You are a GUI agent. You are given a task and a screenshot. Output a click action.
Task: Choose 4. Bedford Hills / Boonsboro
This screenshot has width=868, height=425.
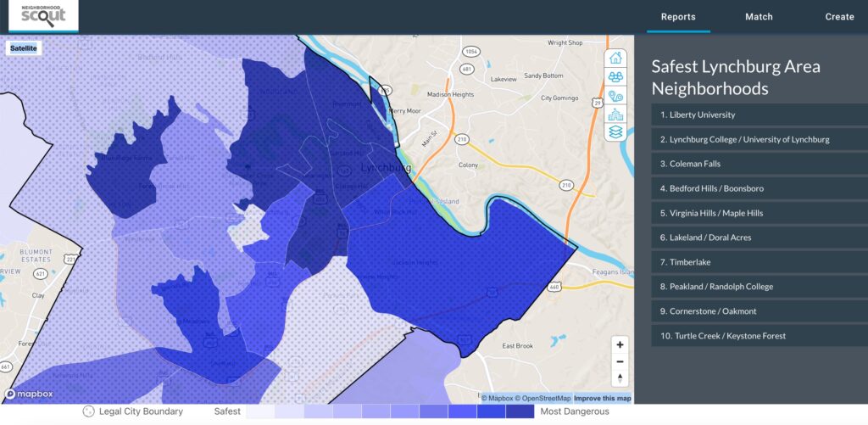(759, 188)
